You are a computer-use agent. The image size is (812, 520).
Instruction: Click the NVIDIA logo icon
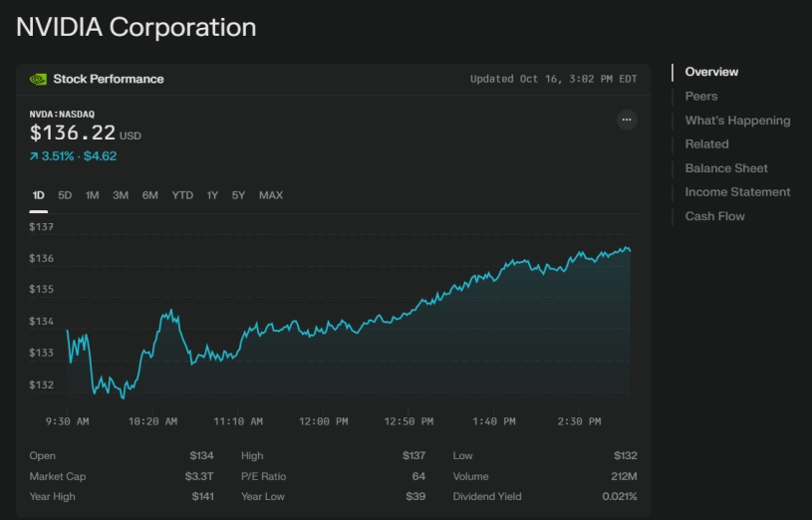(38, 79)
